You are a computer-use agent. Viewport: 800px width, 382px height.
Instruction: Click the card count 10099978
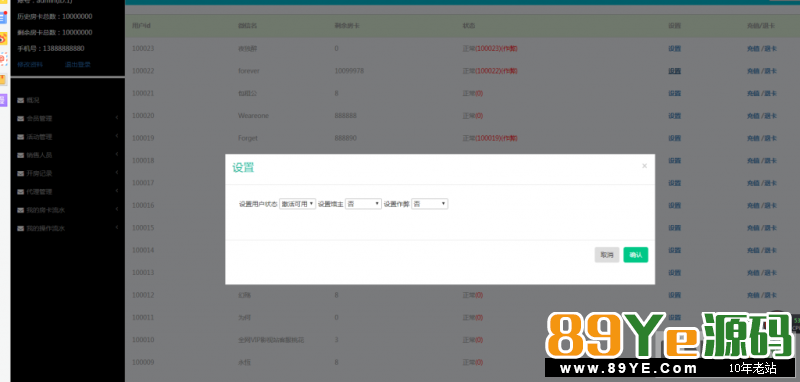click(x=349, y=71)
